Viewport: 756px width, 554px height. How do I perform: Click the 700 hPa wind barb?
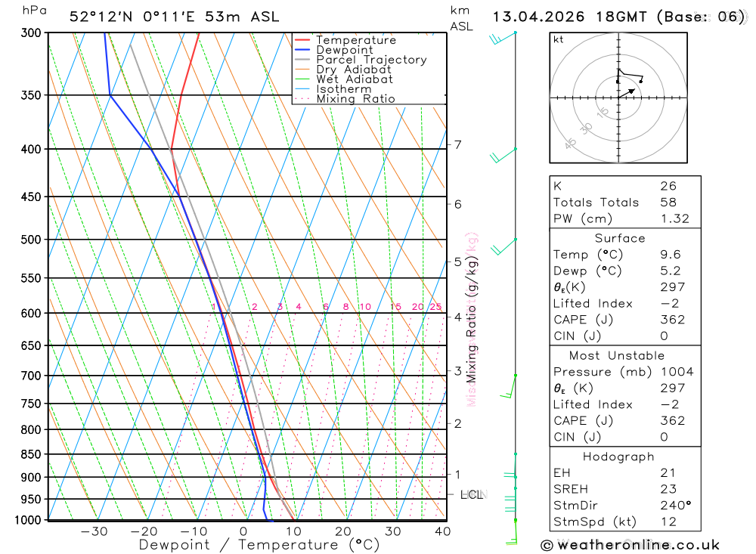(x=508, y=386)
